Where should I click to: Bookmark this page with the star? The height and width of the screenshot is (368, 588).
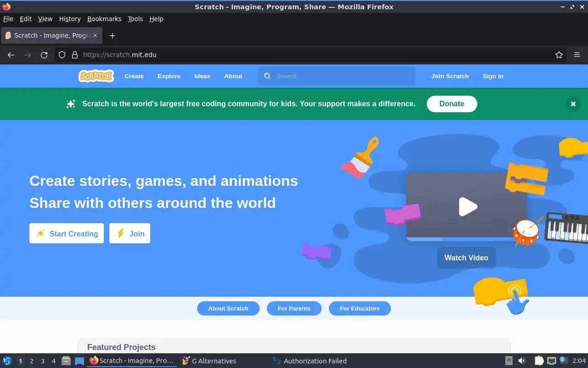coord(559,55)
